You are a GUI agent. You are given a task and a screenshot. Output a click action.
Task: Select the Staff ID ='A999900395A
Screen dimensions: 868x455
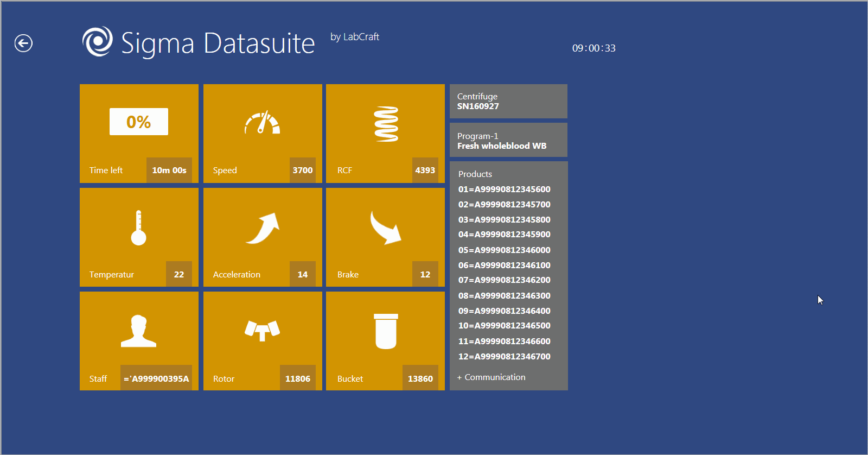pyautogui.click(x=156, y=378)
